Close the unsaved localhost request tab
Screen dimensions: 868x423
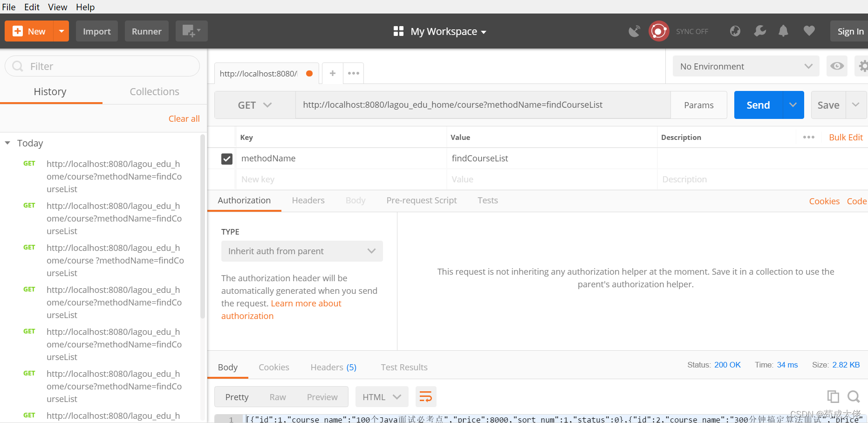pos(309,73)
